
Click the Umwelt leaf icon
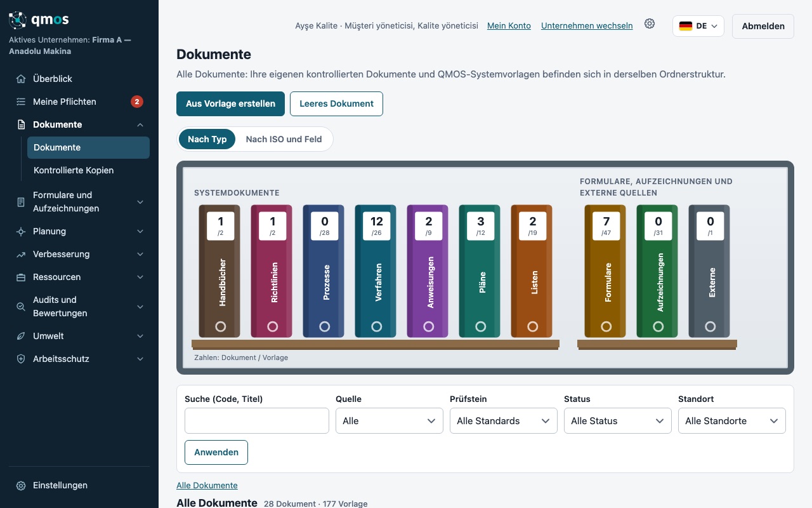[21, 336]
